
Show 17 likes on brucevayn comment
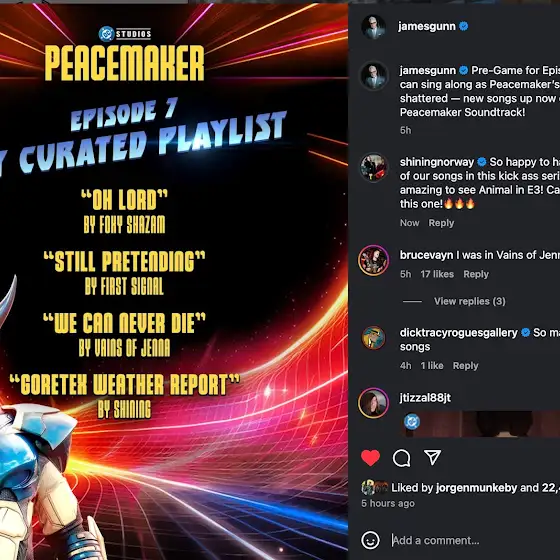click(x=437, y=274)
